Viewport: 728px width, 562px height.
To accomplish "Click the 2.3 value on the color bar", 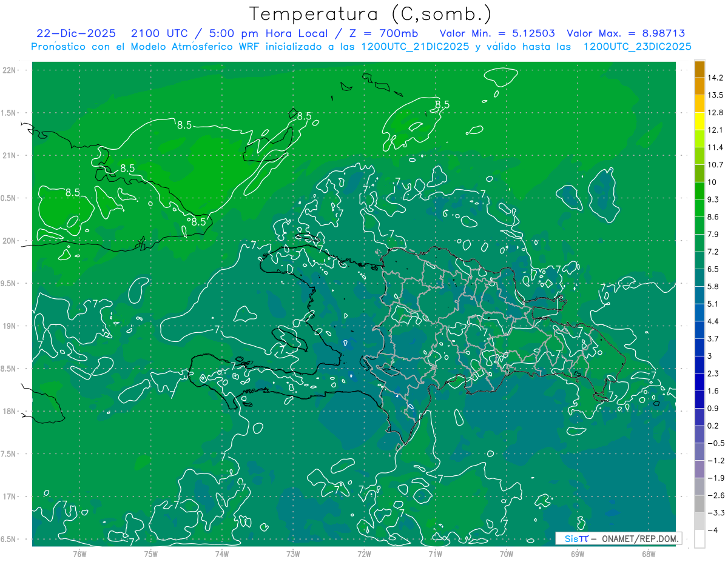I will pos(713,373).
